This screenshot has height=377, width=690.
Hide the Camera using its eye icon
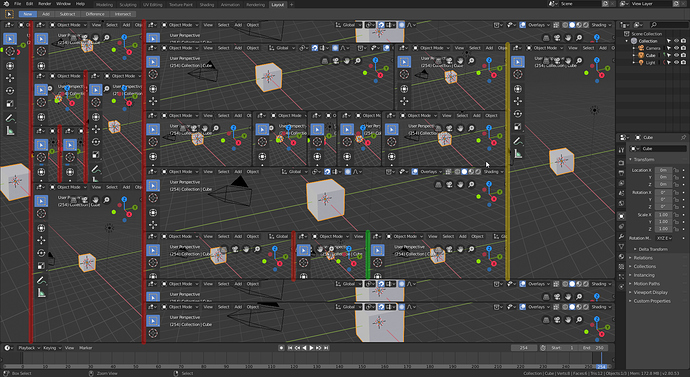pos(676,48)
